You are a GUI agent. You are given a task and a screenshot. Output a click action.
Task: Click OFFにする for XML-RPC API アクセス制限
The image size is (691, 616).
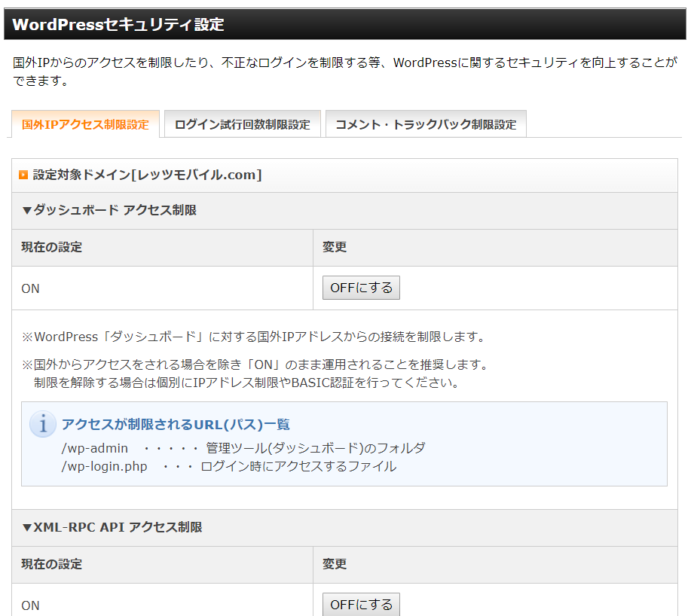point(361,604)
